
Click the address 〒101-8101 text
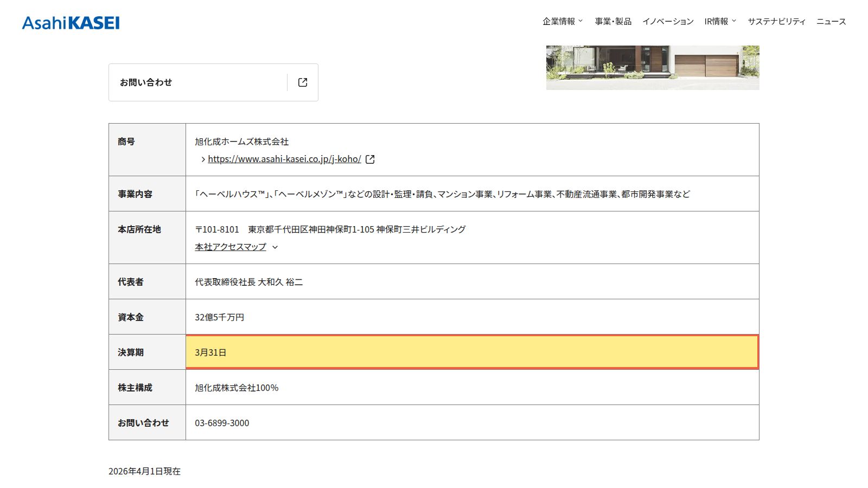[x=330, y=229]
